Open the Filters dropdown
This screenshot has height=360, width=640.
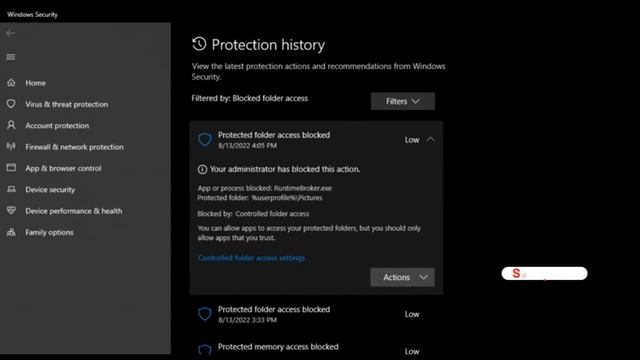(x=403, y=101)
